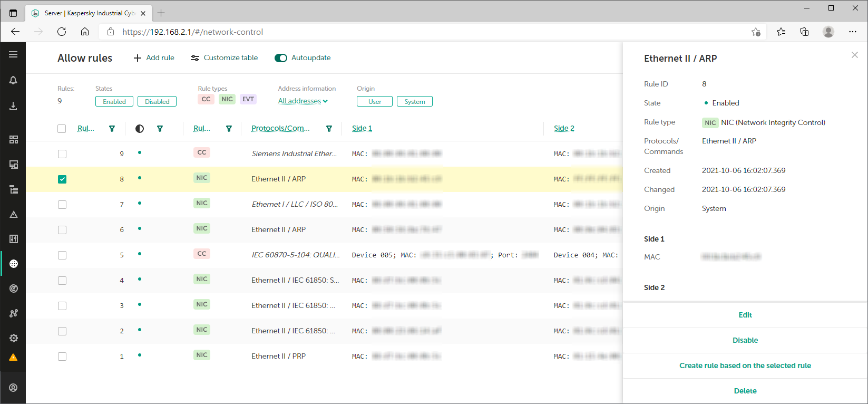This screenshot has width=868, height=404.
Task: Expand the All addresses dropdown
Action: (x=303, y=101)
